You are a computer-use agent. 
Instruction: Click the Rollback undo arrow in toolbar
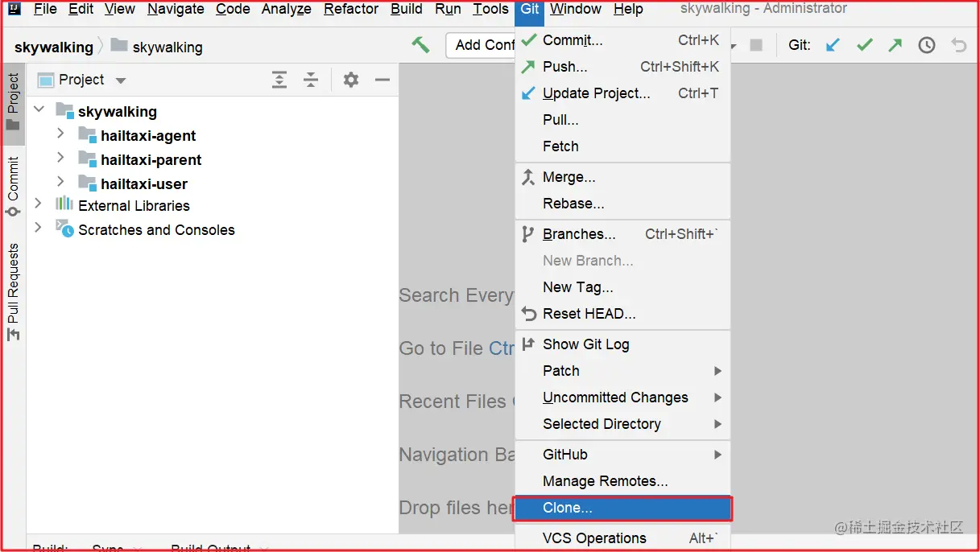pyautogui.click(x=958, y=45)
